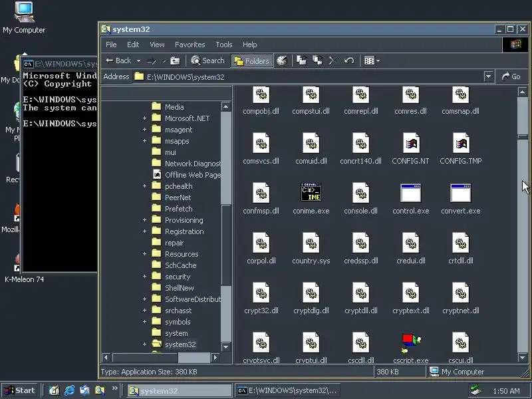Select the credui.dll file icon
The height and width of the screenshot is (399, 532).
(410, 243)
